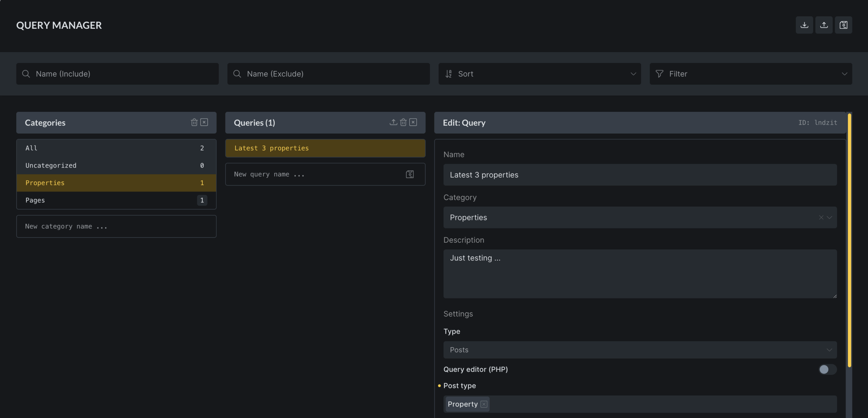Click the trash icon in Categories panel

194,122
